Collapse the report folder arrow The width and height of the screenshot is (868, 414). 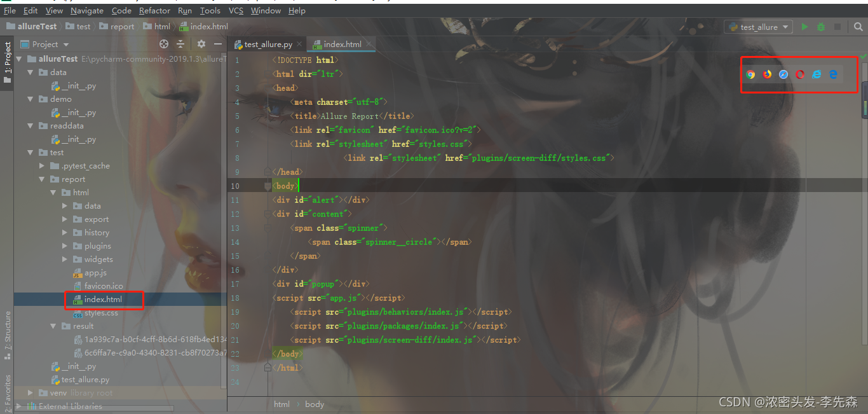pyautogui.click(x=42, y=179)
